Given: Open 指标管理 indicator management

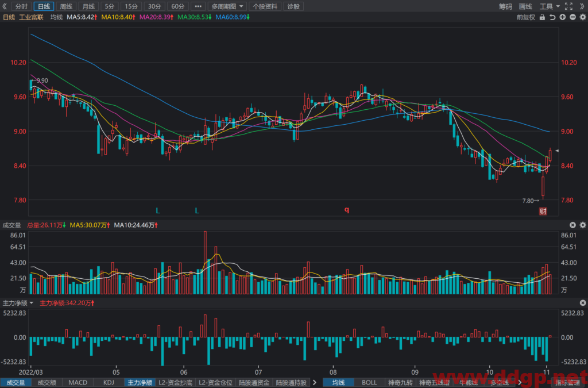Looking at the screenshot, I should point(567,382).
